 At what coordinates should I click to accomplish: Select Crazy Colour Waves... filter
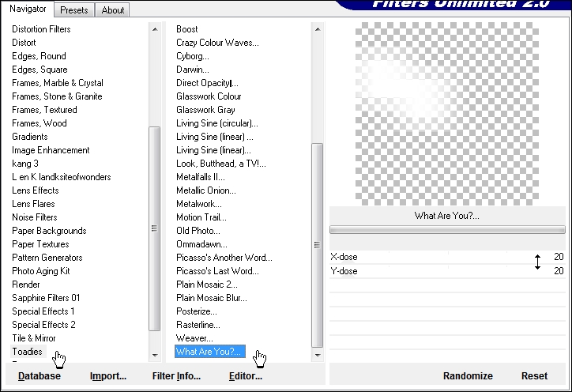pos(218,43)
